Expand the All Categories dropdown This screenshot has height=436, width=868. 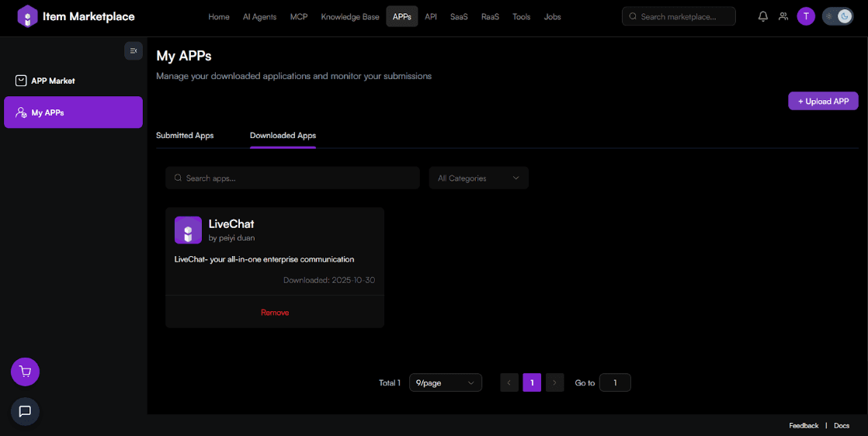point(478,178)
